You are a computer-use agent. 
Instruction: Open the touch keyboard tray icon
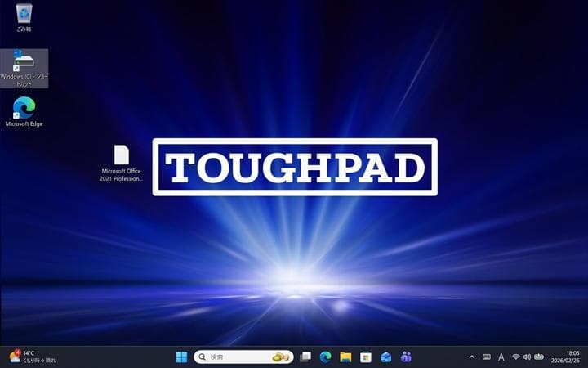[487, 357]
